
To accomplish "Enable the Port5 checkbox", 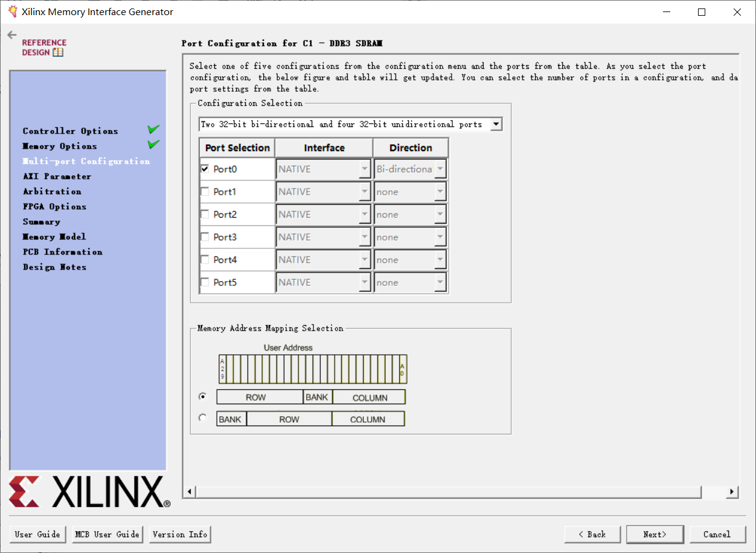I will pyautogui.click(x=205, y=282).
